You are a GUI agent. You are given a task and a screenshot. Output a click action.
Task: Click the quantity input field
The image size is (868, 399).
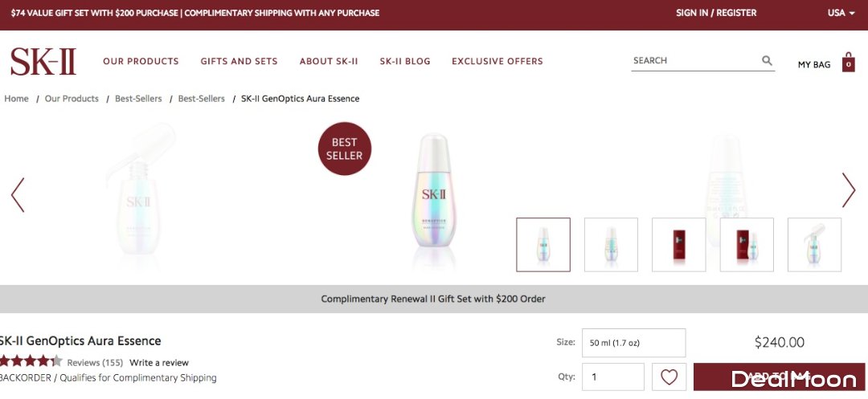(612, 377)
